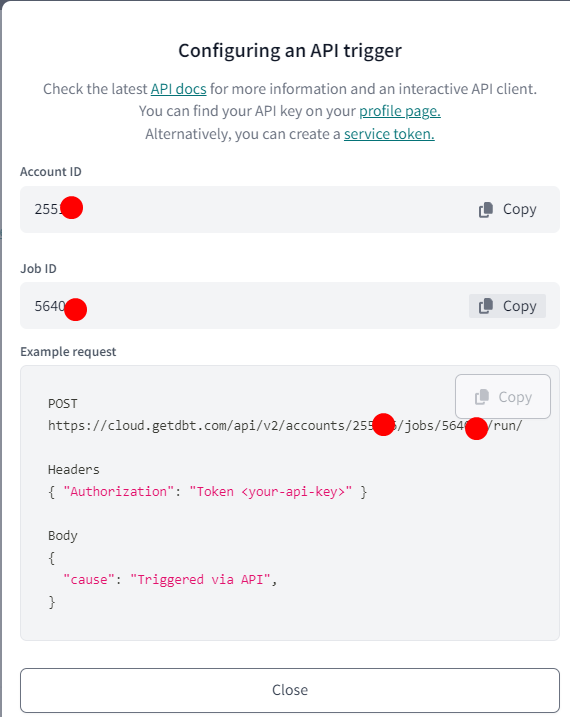Click the Account ID value field

[x=290, y=209]
